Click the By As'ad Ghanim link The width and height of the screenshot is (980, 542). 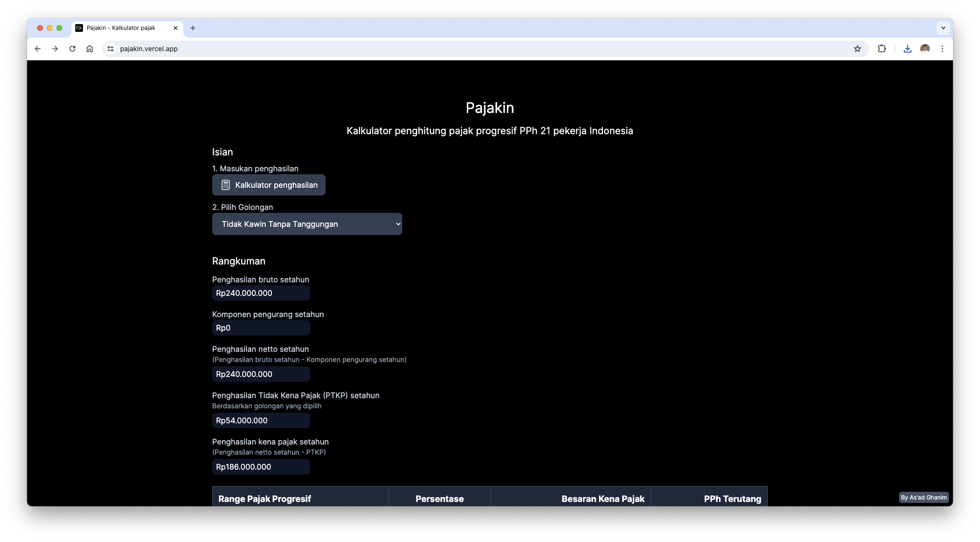tap(923, 498)
